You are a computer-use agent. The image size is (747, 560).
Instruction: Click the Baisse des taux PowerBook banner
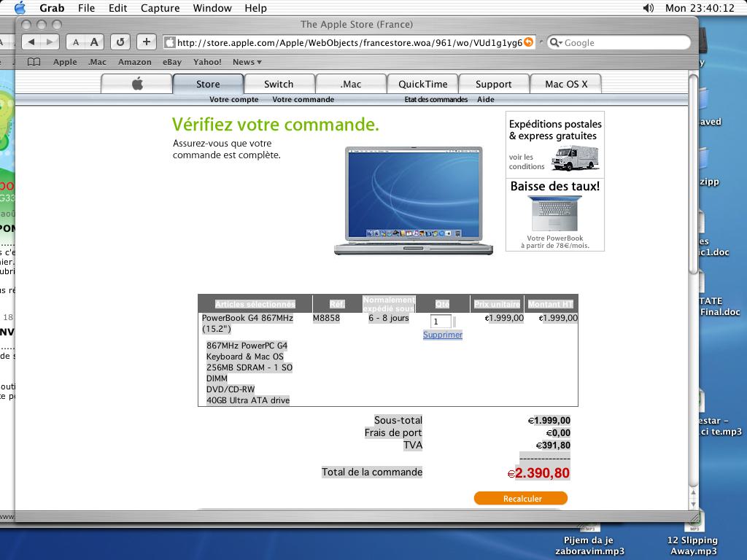coord(555,215)
